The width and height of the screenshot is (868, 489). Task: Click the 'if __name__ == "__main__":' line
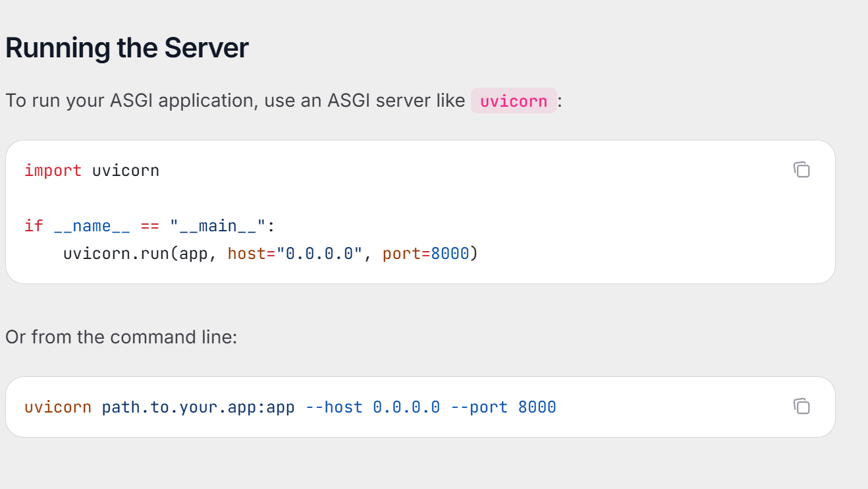(x=149, y=226)
